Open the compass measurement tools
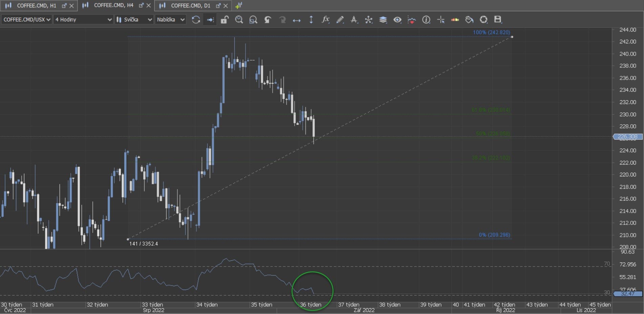 [354, 20]
